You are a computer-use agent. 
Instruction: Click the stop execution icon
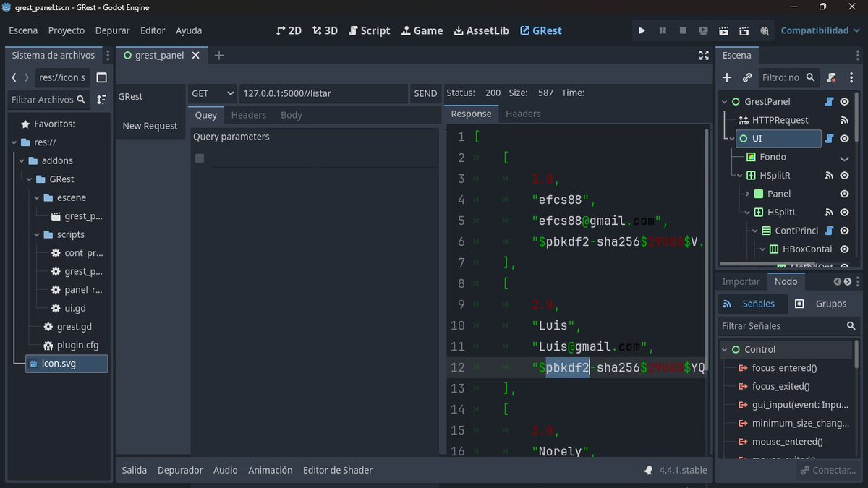[x=683, y=30]
